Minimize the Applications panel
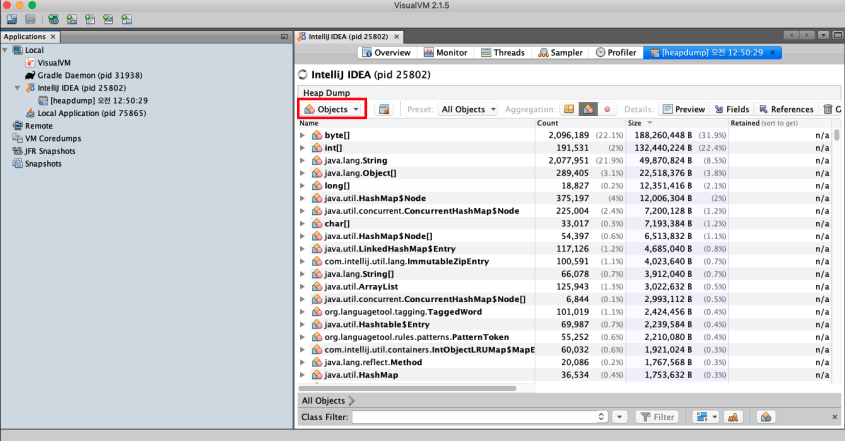This screenshot has width=845, height=441. pos(284,37)
